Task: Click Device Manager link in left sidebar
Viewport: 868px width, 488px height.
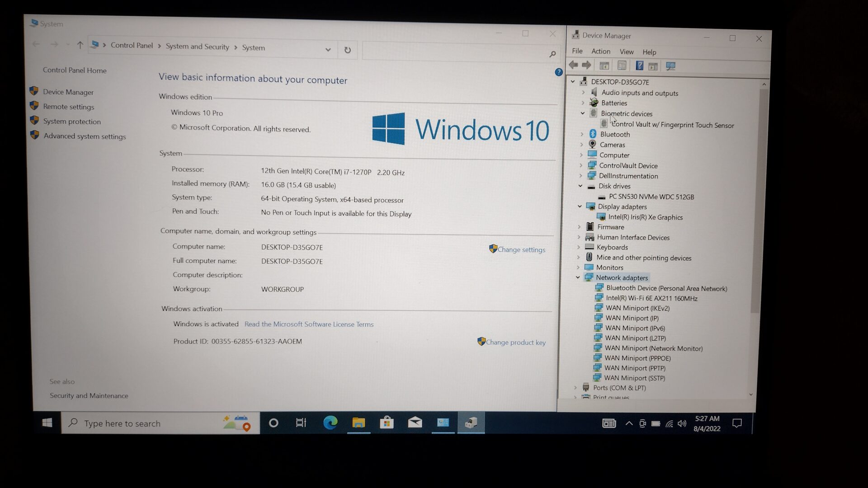Action: [68, 92]
